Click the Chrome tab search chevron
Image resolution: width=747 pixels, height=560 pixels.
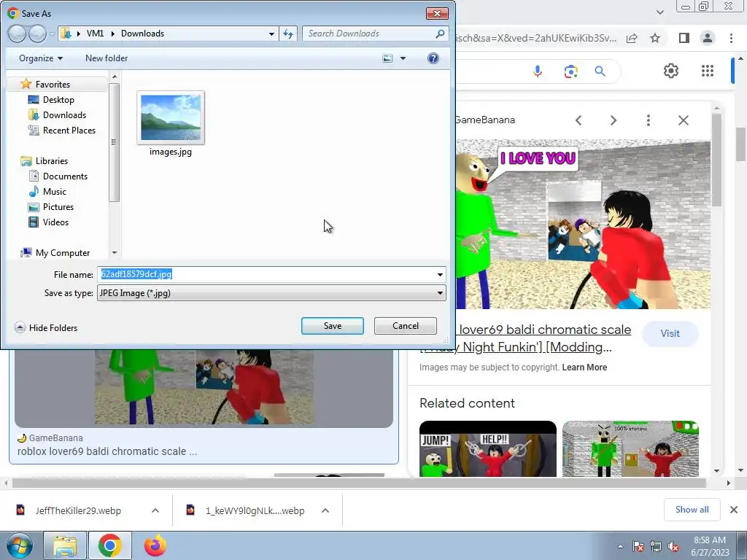[x=659, y=12]
